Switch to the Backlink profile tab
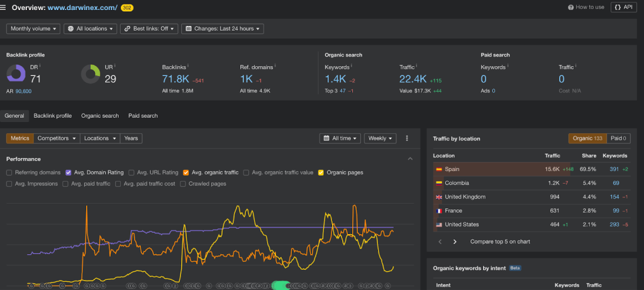 pos(53,116)
